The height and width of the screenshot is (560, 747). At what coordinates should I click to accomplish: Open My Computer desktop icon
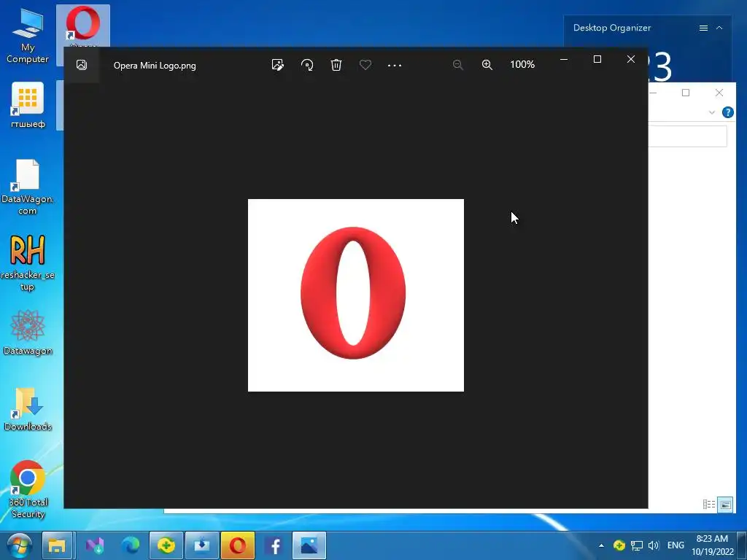pos(28,36)
